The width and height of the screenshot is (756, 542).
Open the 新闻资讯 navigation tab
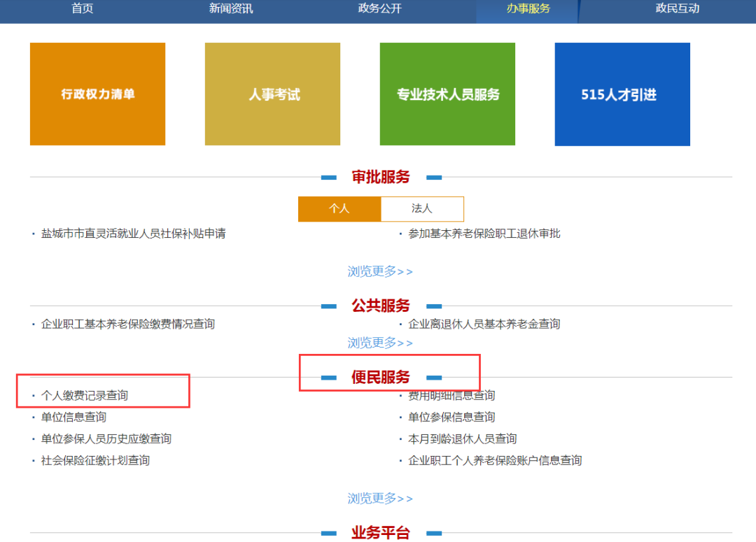coord(231,8)
